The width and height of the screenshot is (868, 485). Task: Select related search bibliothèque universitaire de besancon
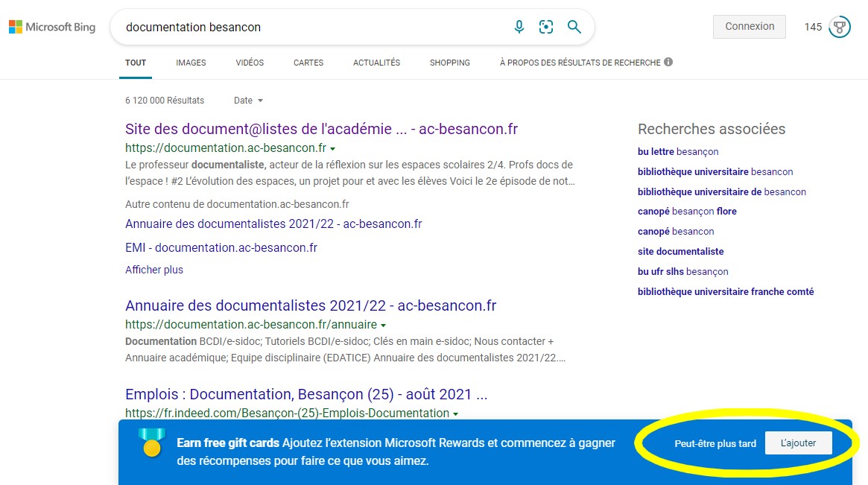[x=722, y=191]
